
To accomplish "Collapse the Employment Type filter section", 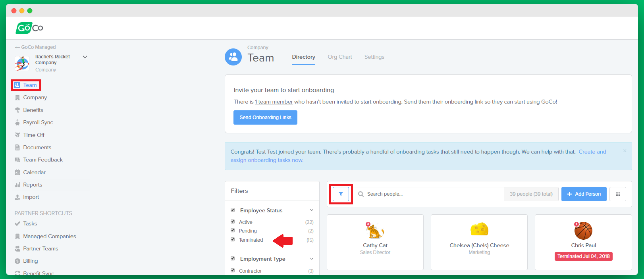I will point(312,259).
